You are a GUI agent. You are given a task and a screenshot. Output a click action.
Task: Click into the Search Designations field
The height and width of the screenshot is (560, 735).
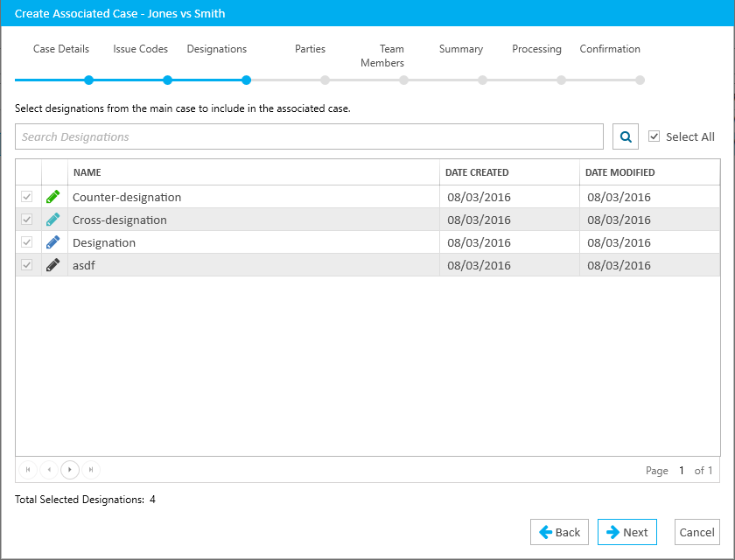pos(309,136)
